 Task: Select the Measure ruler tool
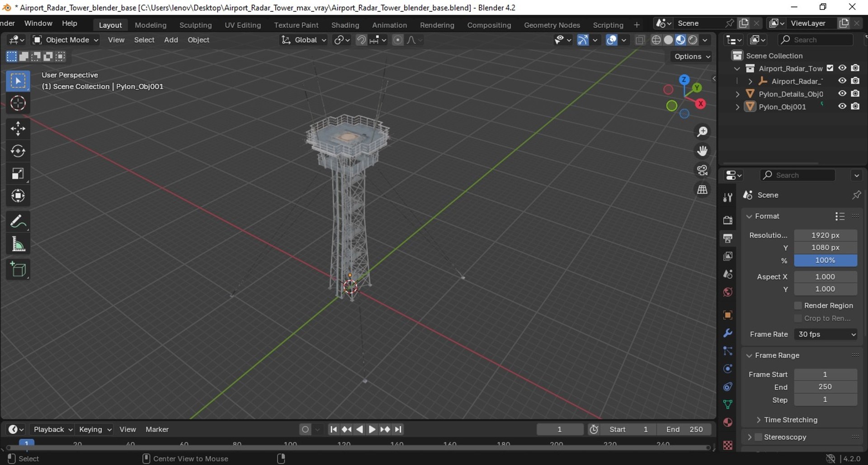pyautogui.click(x=18, y=245)
